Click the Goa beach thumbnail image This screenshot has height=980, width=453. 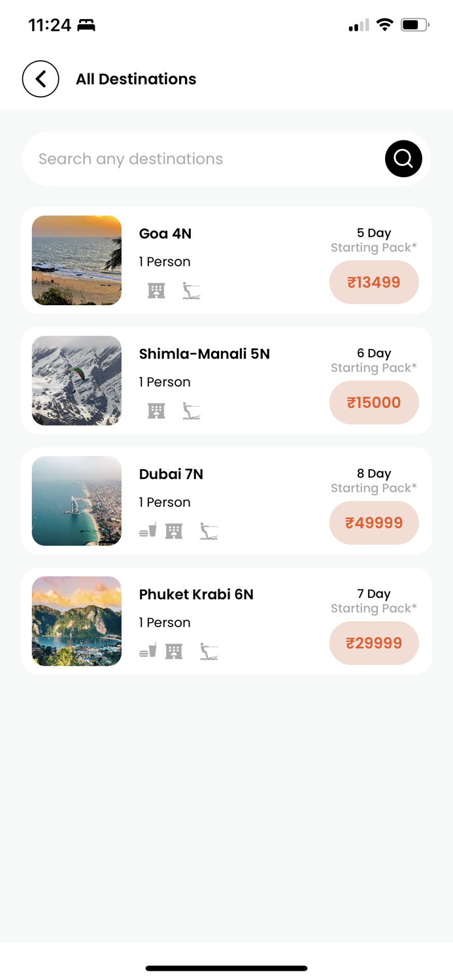(76, 260)
